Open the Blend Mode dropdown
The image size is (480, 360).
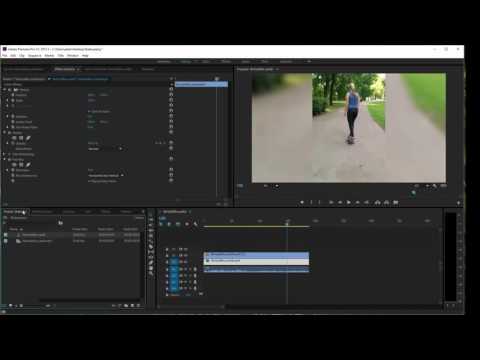click(x=105, y=149)
